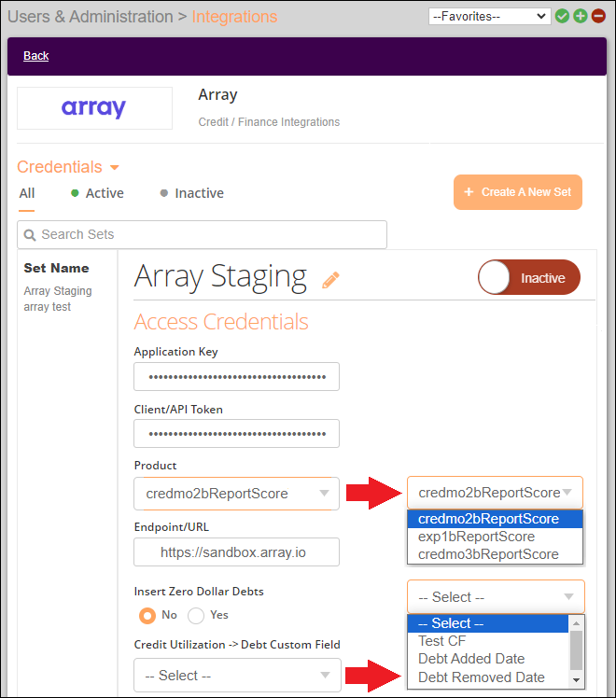The height and width of the screenshot is (698, 616).
Task: Click the green checkmark favorites icon
Action: pos(562,17)
